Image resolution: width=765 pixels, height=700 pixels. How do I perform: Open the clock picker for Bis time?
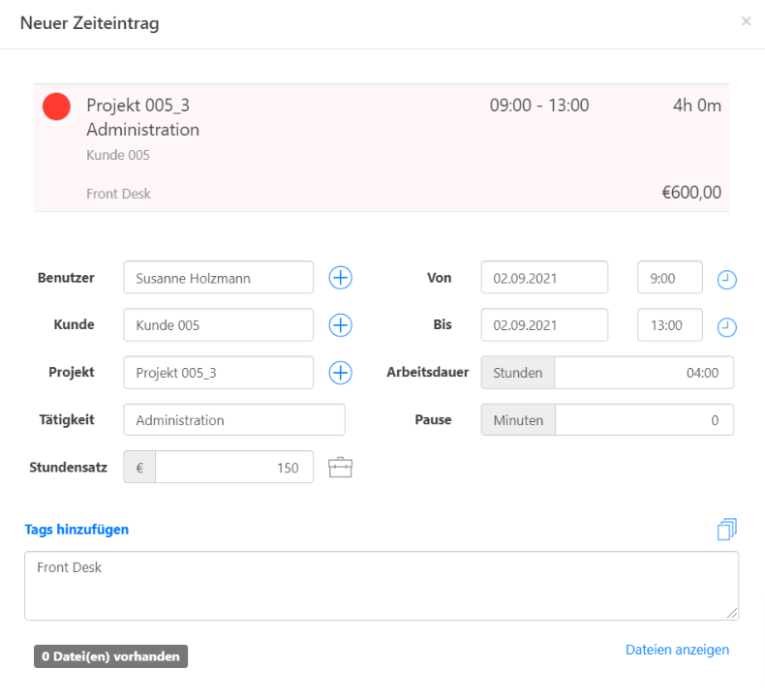pos(727,327)
